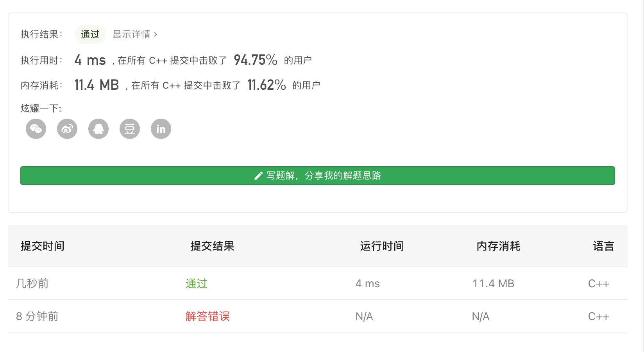Click the 内存消耗 column header
Screen dimensions: 644x352
point(498,246)
